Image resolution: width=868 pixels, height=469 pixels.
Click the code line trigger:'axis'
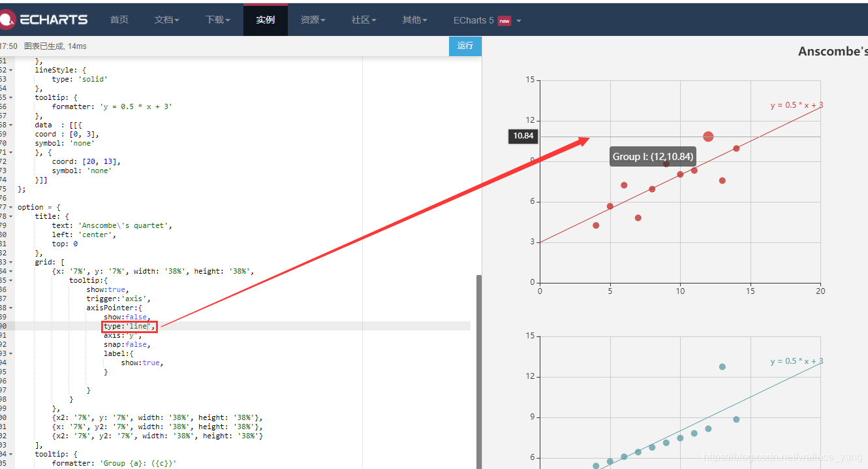(119, 299)
